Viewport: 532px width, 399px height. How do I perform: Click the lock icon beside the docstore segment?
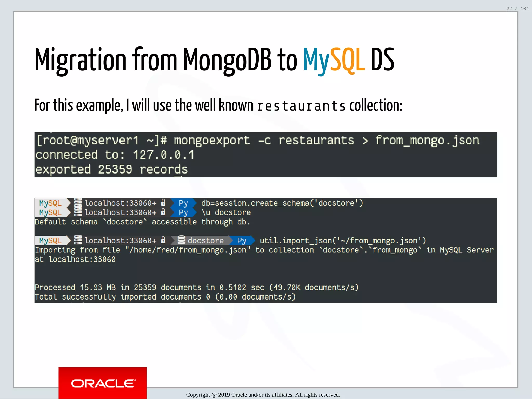point(163,240)
